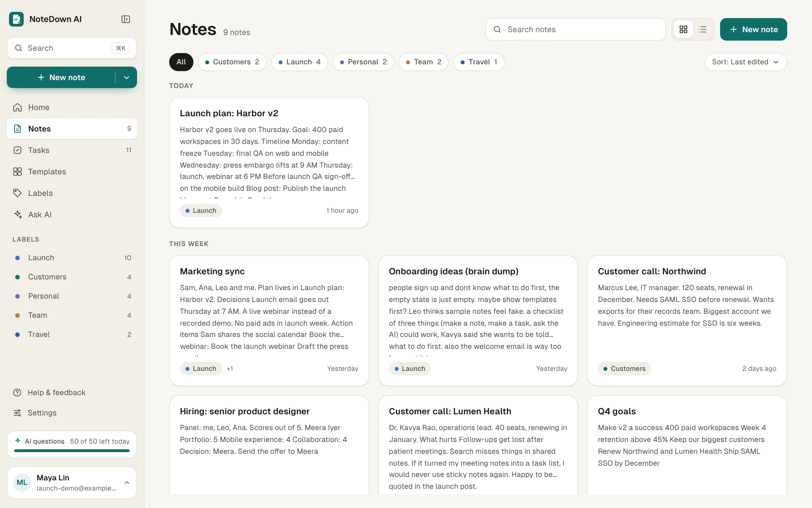Open the Settings page
The width and height of the screenshot is (812, 508).
click(72, 413)
